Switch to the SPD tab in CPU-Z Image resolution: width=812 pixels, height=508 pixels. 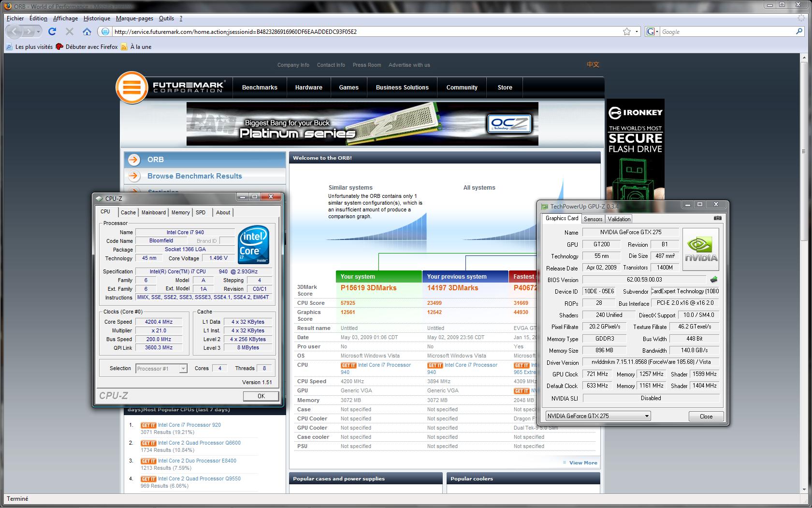(201, 212)
